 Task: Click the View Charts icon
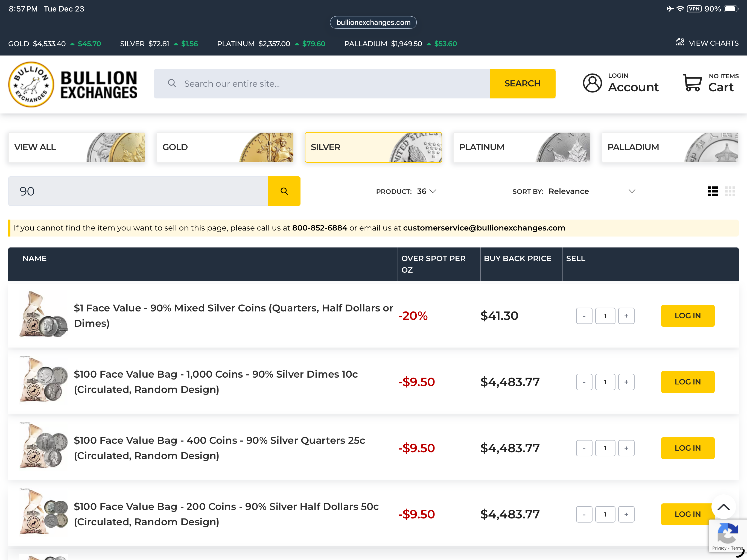679,42
